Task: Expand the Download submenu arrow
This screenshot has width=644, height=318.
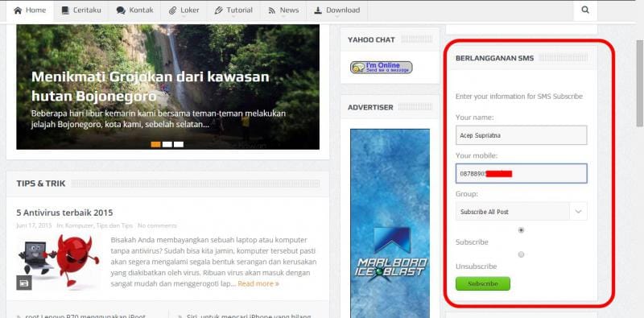Action: [x=336, y=17]
